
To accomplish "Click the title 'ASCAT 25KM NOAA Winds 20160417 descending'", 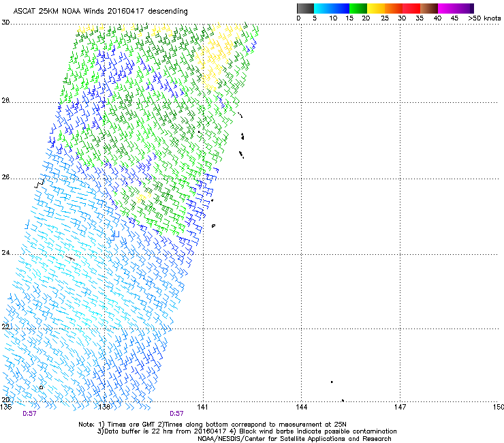I will click(100, 11).
